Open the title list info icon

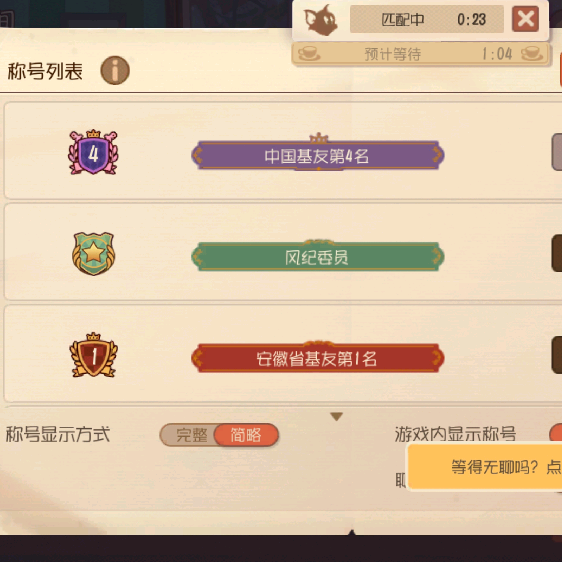point(115,70)
